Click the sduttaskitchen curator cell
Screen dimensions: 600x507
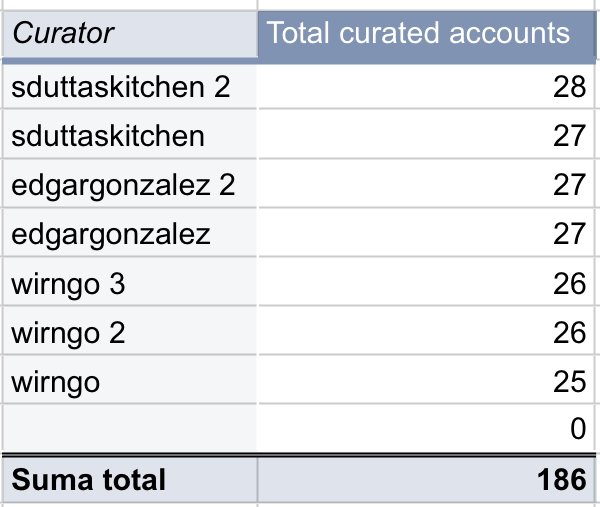click(x=130, y=134)
